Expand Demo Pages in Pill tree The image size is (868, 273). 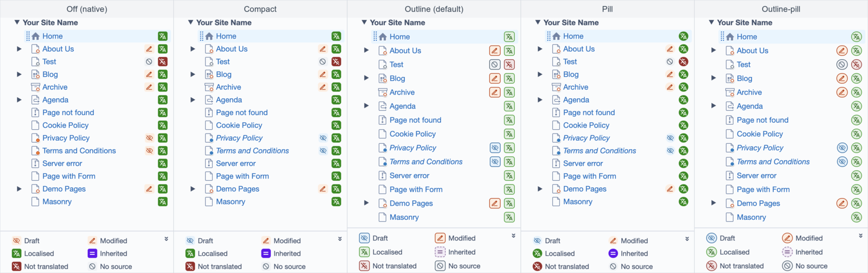540,189
